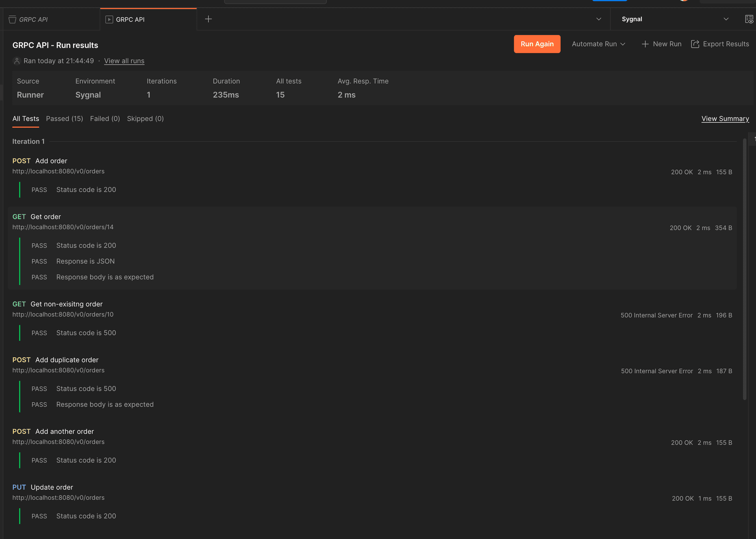This screenshot has height=539, width=756.
Task: Click the All Tests active tab
Action: coord(26,119)
